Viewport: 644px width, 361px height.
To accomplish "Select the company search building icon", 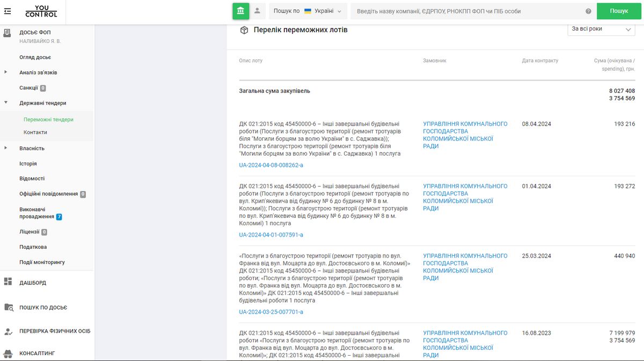I will (x=241, y=11).
